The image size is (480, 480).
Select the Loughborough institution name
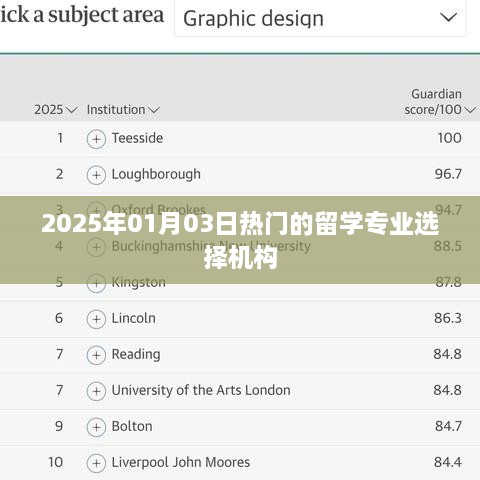[x=156, y=174]
